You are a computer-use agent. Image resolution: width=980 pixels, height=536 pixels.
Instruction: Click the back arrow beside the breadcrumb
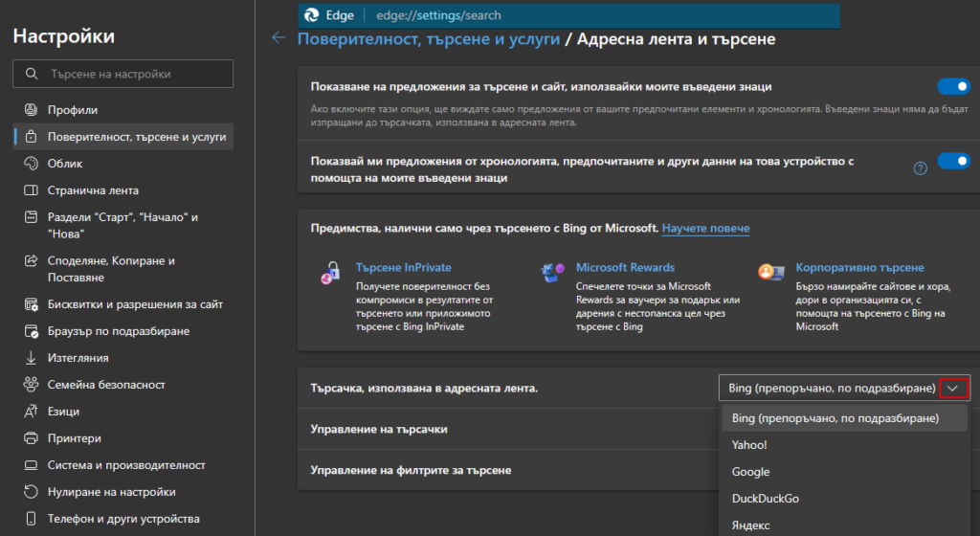tap(278, 38)
